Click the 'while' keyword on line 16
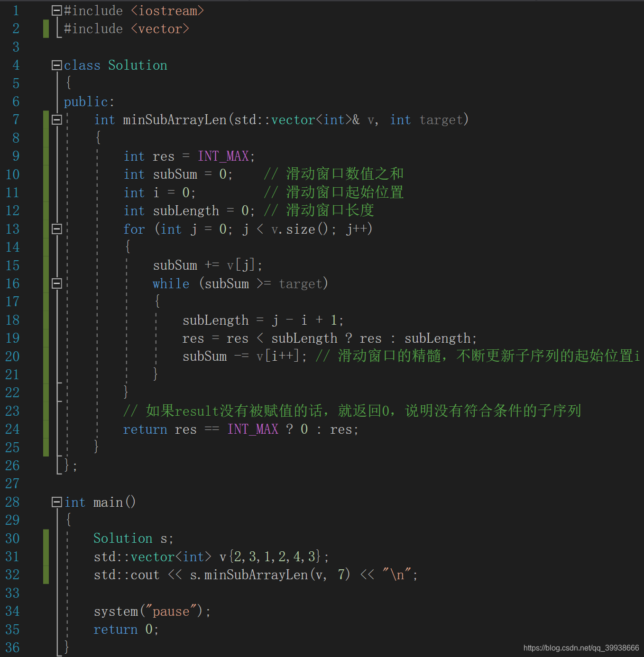Image resolution: width=644 pixels, height=657 pixels. coord(171,283)
